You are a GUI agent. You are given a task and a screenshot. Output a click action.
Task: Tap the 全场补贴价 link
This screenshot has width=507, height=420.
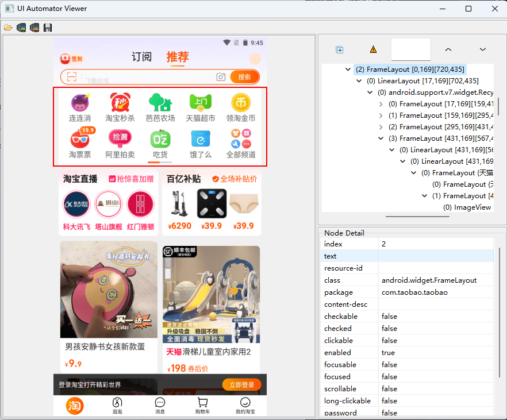(235, 179)
